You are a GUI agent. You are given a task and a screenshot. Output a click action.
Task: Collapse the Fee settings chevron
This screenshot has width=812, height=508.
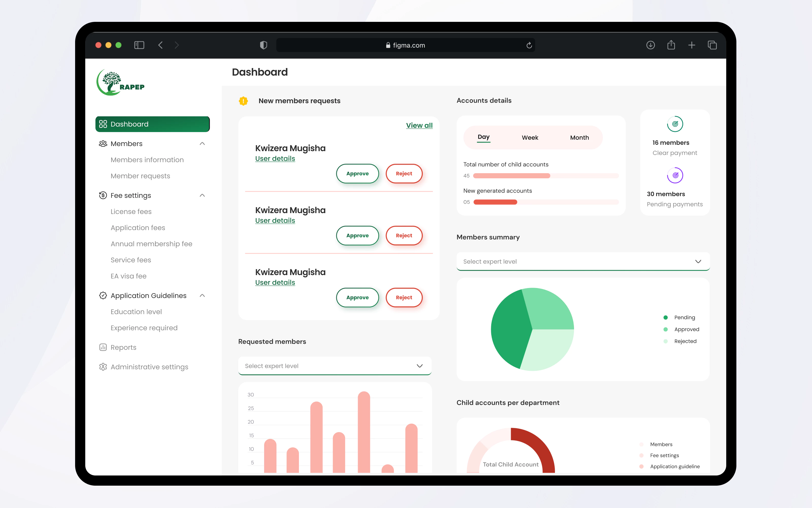tap(202, 195)
